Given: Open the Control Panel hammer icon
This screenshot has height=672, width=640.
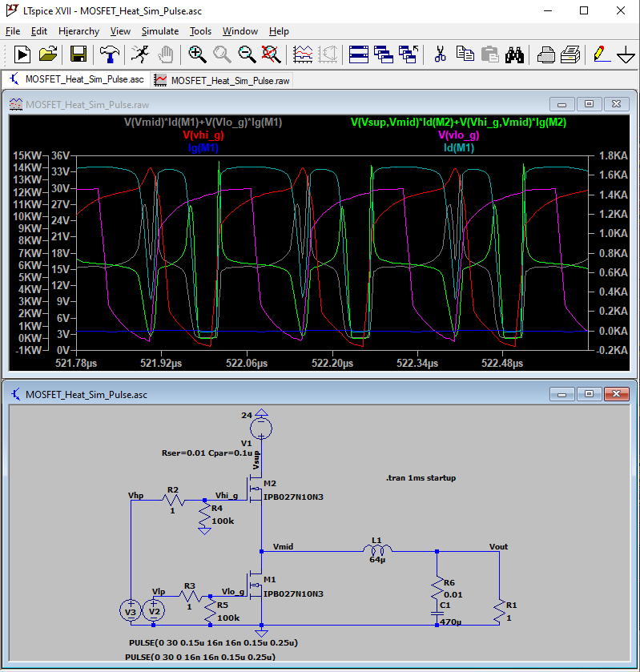Looking at the screenshot, I should tap(108, 54).
